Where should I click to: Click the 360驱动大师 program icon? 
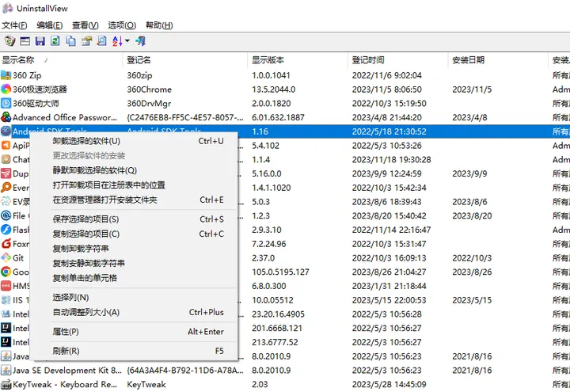[x=6, y=103]
